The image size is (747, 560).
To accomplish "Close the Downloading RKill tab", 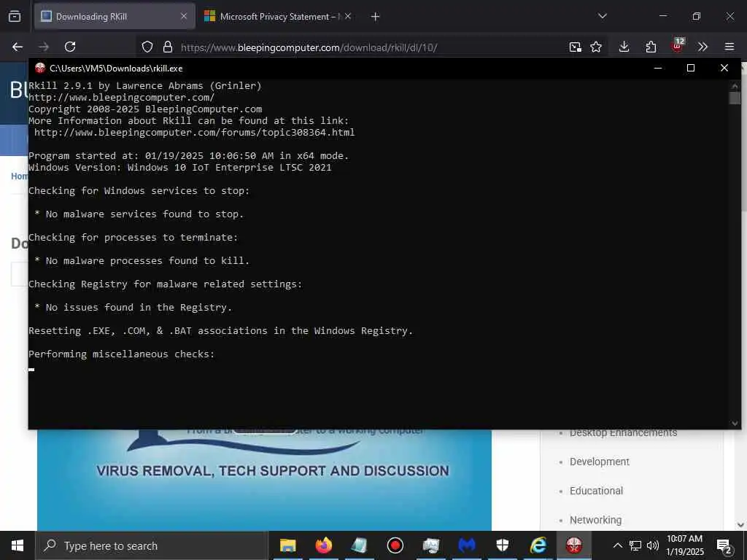I will 184,16.
